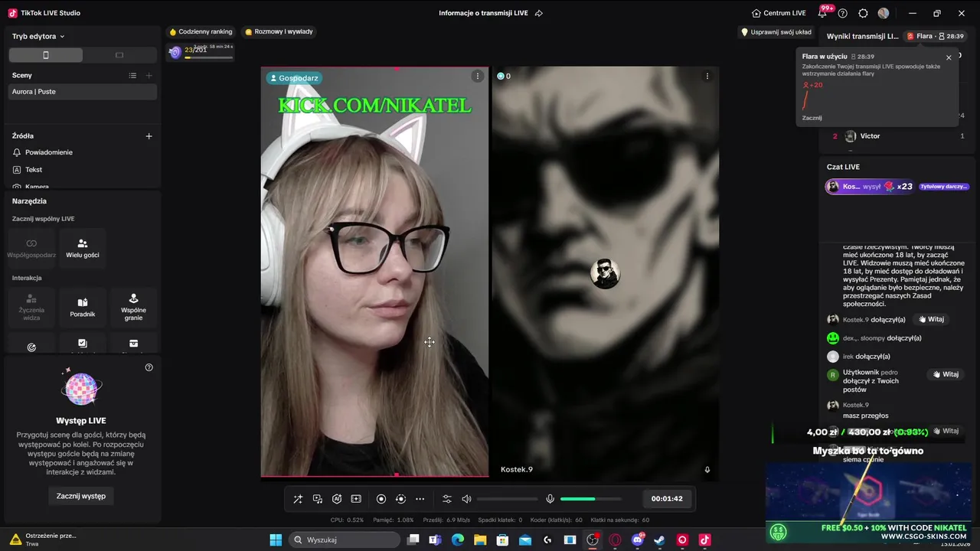The width and height of the screenshot is (980, 551).
Task: Expand the Tryb edytora dropdown
Action: point(38,36)
